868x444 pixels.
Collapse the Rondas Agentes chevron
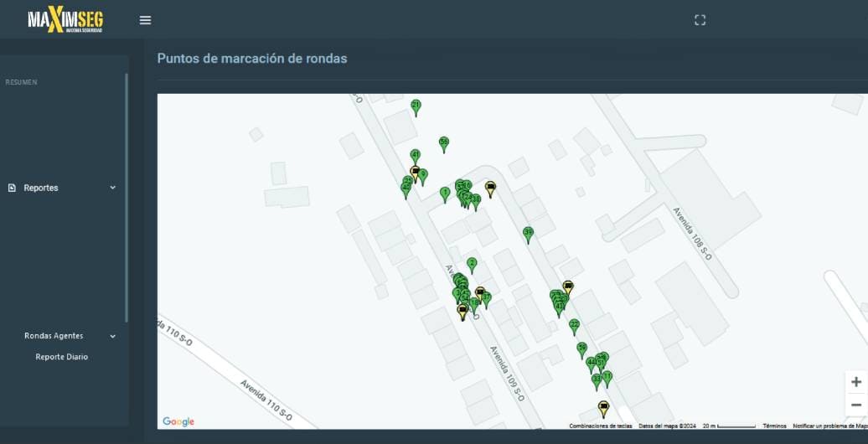[x=113, y=336]
